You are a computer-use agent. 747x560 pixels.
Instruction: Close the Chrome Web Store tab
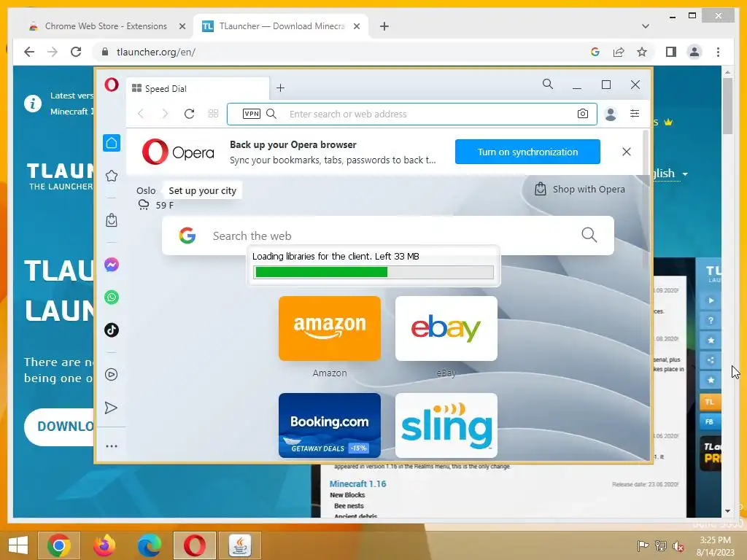coord(182,26)
